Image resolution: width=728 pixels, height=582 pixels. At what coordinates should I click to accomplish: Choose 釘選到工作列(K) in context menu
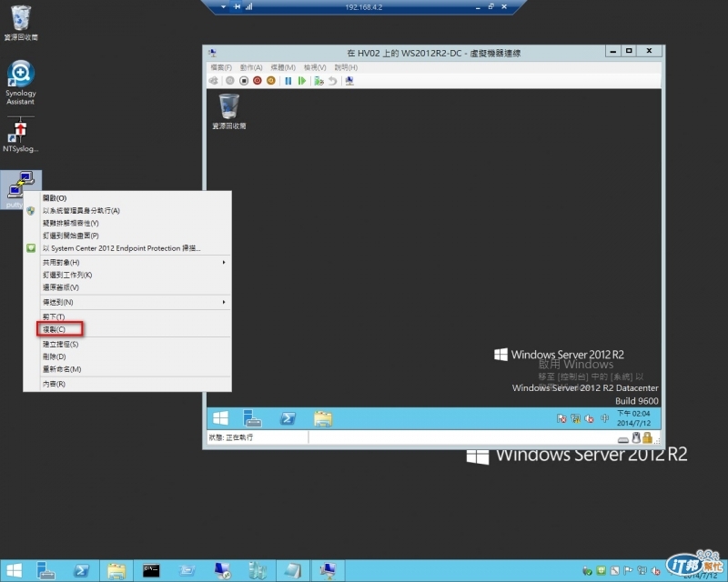pos(127,275)
